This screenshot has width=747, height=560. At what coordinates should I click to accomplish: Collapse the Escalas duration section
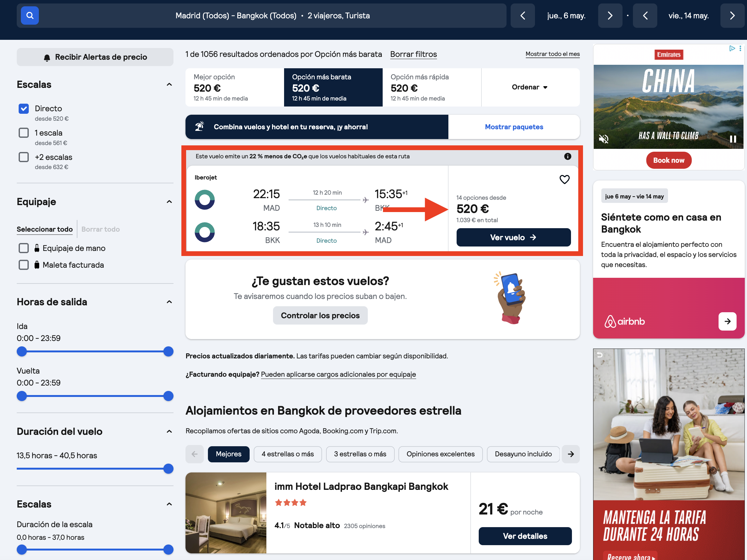click(169, 504)
